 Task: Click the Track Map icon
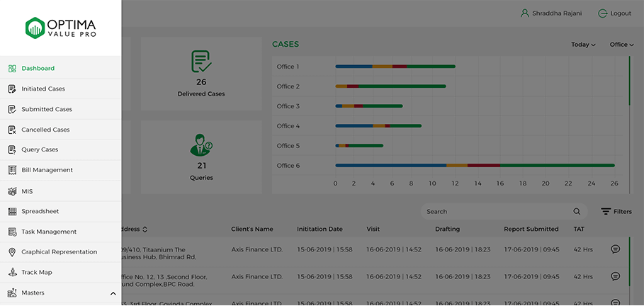pyautogui.click(x=12, y=273)
